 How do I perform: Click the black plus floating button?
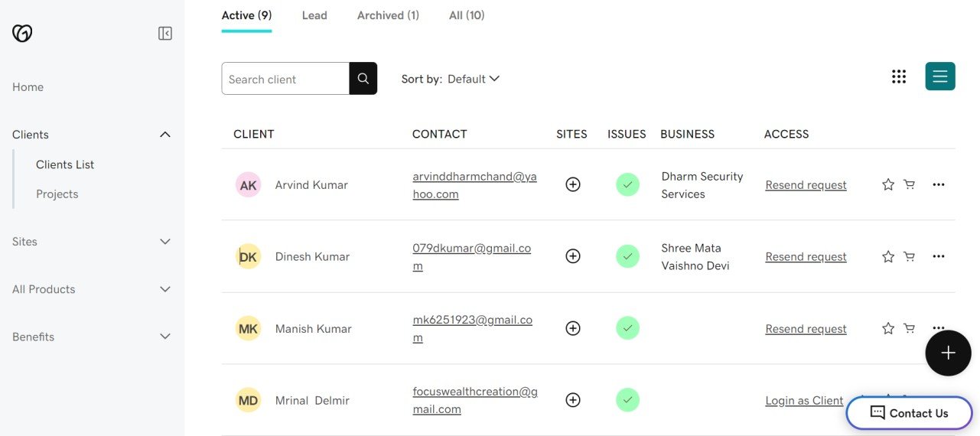coord(948,353)
